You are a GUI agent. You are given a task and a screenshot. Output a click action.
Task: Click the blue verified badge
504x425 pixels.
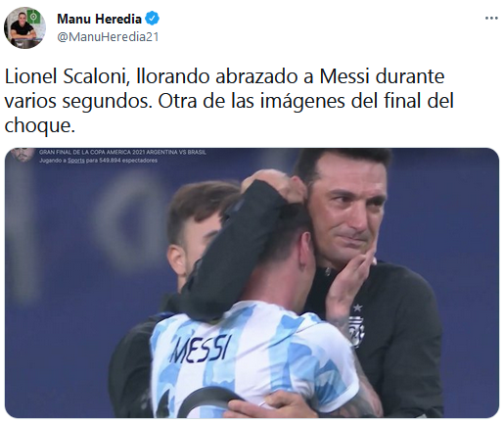[152, 19]
